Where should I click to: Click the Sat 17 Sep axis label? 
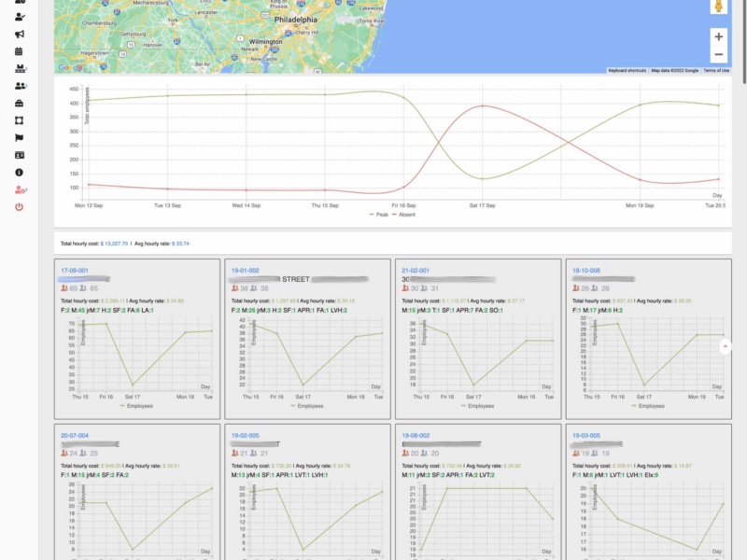[482, 205]
